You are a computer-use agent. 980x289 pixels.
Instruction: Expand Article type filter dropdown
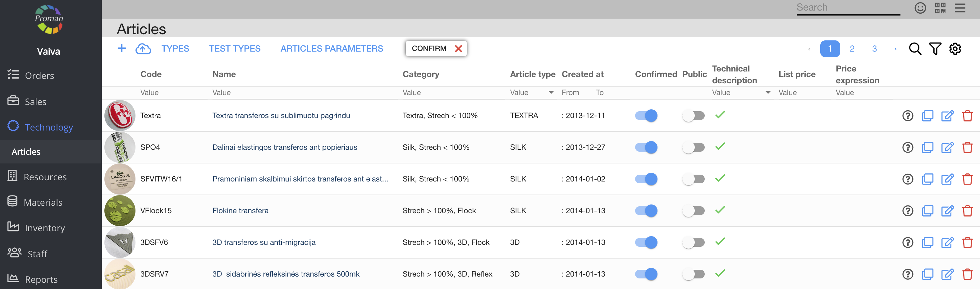[x=551, y=92]
